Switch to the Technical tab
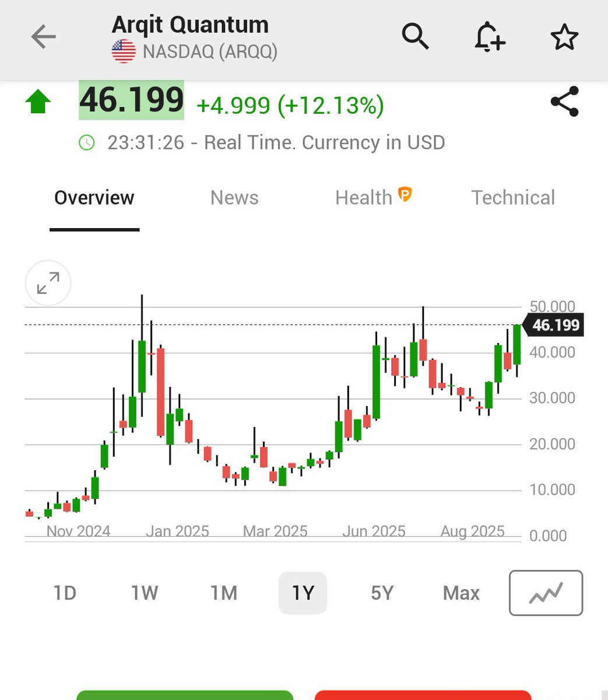608x700 pixels. 513,198
